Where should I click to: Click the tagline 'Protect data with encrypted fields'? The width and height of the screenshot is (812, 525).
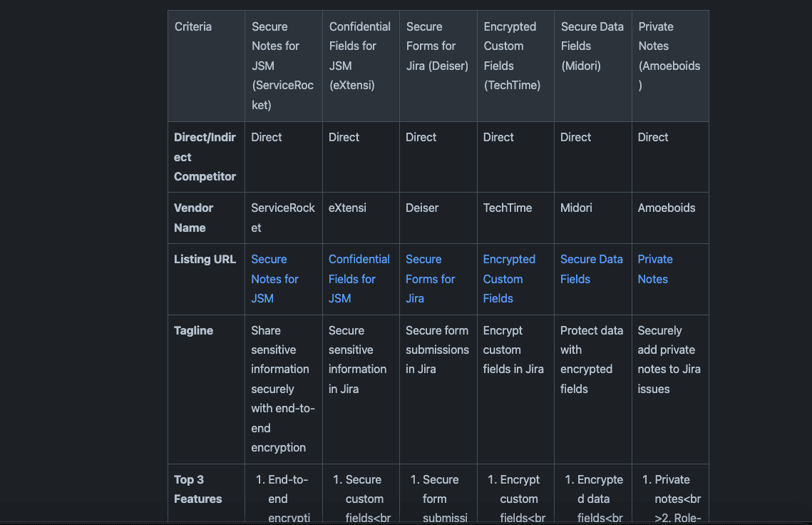pos(592,360)
